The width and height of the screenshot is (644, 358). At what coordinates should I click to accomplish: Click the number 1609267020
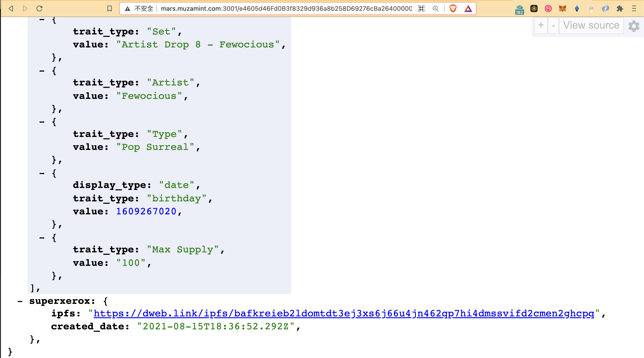pos(146,212)
